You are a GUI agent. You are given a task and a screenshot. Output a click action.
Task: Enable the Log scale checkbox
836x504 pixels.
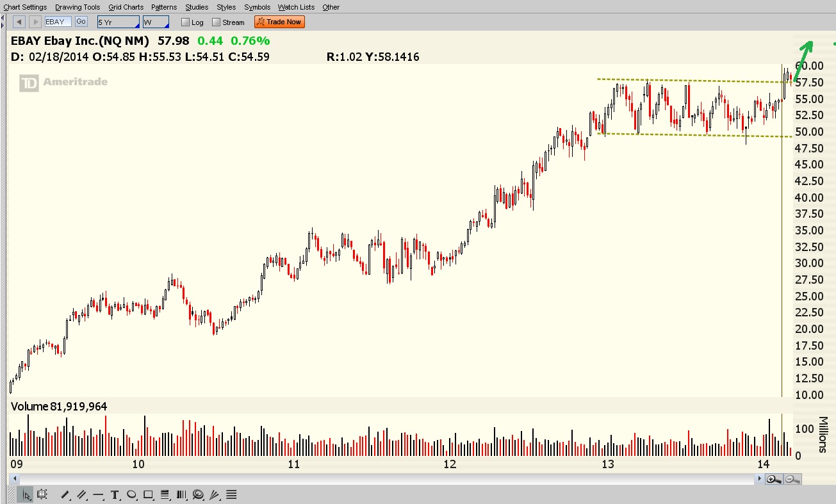click(186, 22)
